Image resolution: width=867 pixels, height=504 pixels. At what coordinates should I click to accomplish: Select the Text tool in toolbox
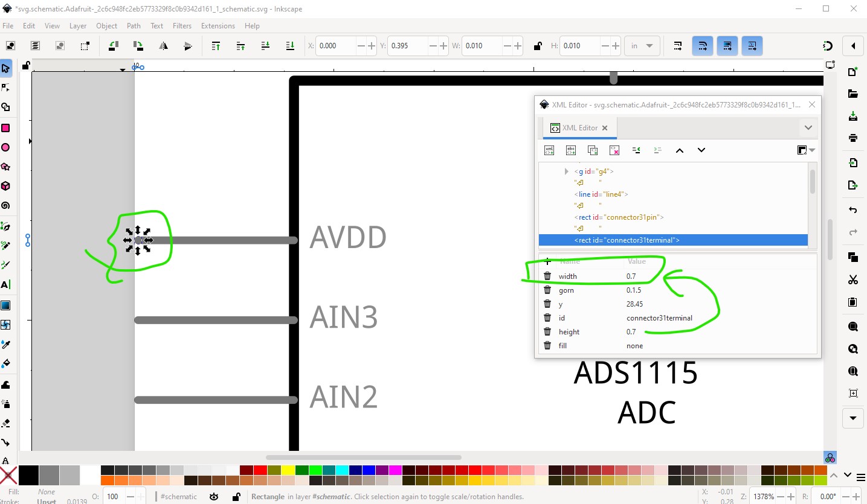coord(5,284)
